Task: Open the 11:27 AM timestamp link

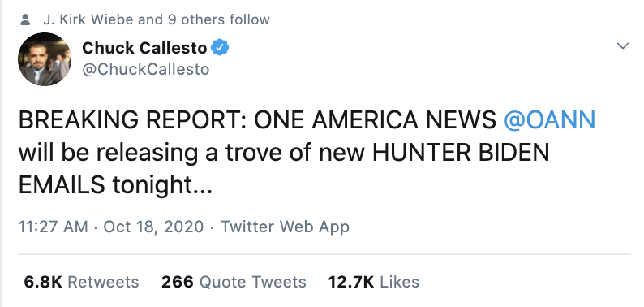Action: (53, 227)
